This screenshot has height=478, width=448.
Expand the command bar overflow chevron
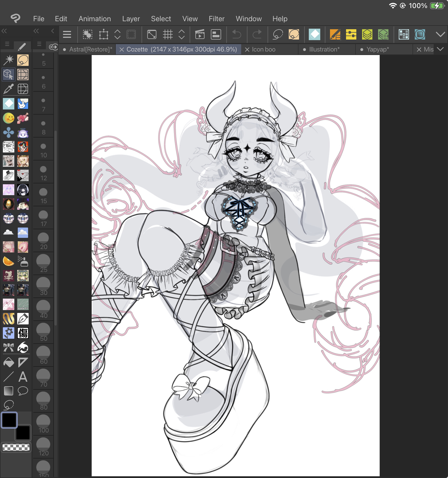[440, 35]
